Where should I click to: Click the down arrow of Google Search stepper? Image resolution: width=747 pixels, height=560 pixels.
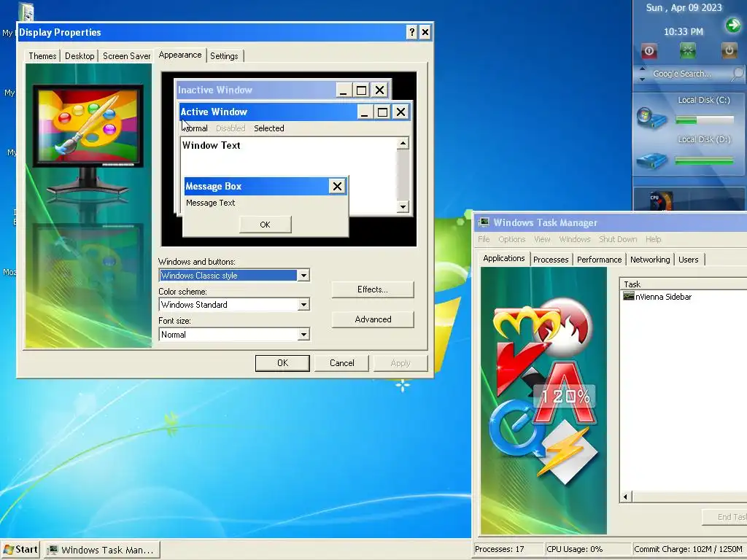642,79
